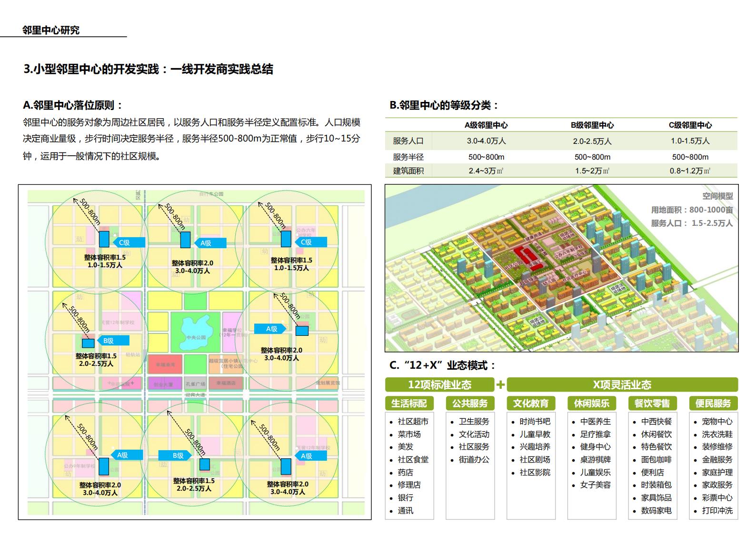
Task: Click the 社区食堂 list item
Action: (413, 460)
